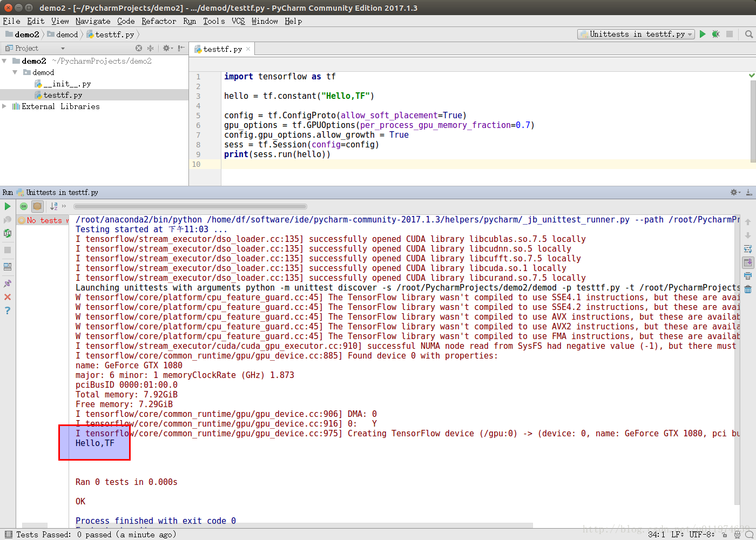Click demod breadcrumb in navigation bar
The width and height of the screenshot is (756, 540).
(x=63, y=35)
